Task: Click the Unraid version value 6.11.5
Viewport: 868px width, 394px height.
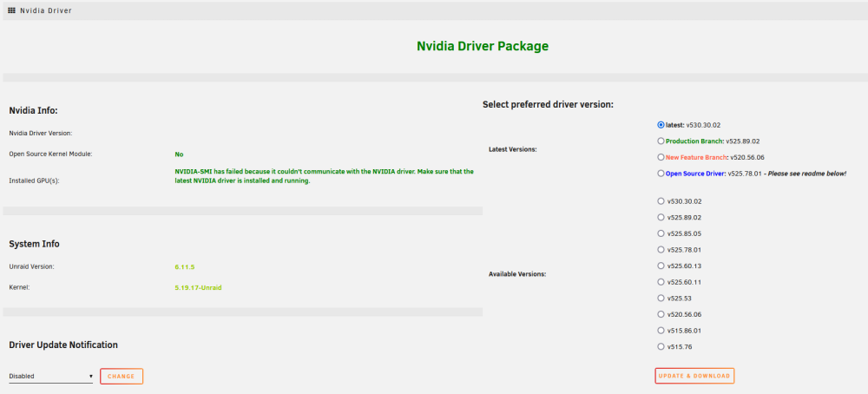Action: 184,266
